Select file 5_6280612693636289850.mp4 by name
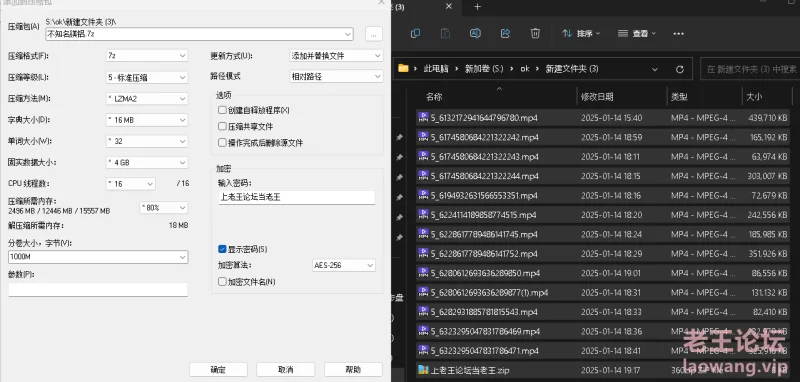Viewport: 800px width, 382px height. click(x=485, y=273)
